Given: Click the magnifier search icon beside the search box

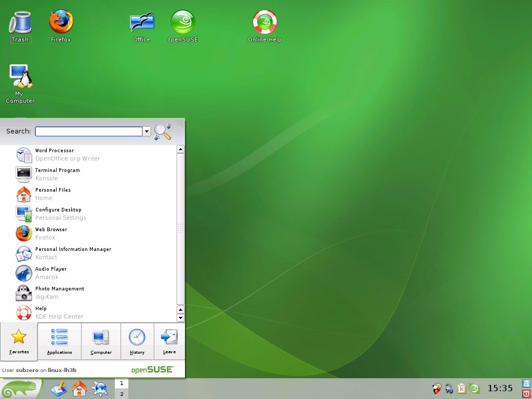Looking at the screenshot, I should tap(163, 131).
